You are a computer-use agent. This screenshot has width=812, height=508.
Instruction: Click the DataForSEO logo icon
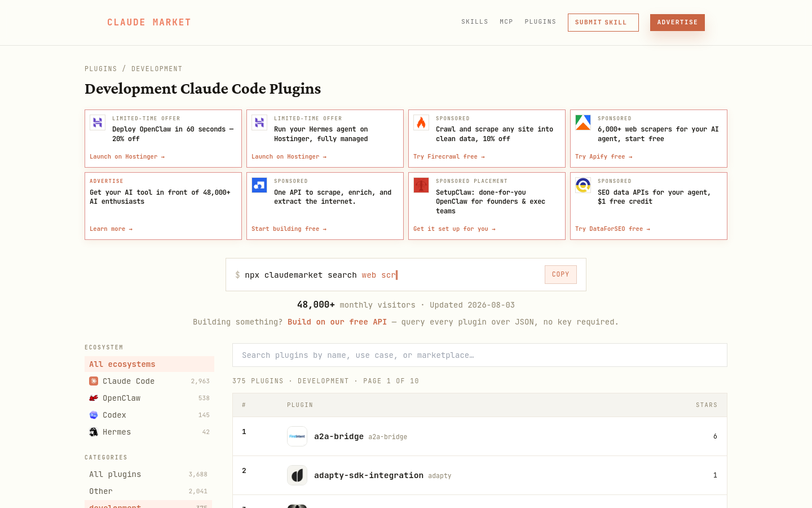tap(583, 185)
